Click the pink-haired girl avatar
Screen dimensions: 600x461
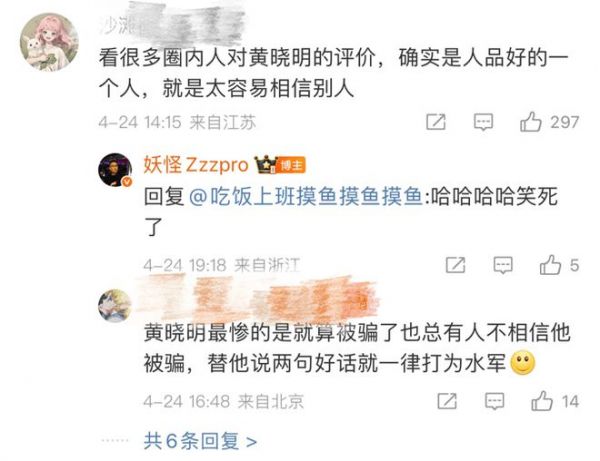(49, 42)
